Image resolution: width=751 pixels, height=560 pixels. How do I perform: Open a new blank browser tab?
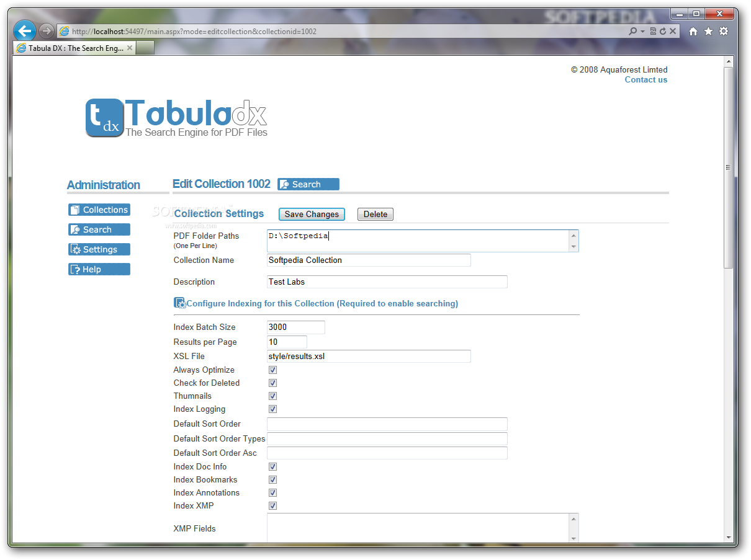point(145,48)
